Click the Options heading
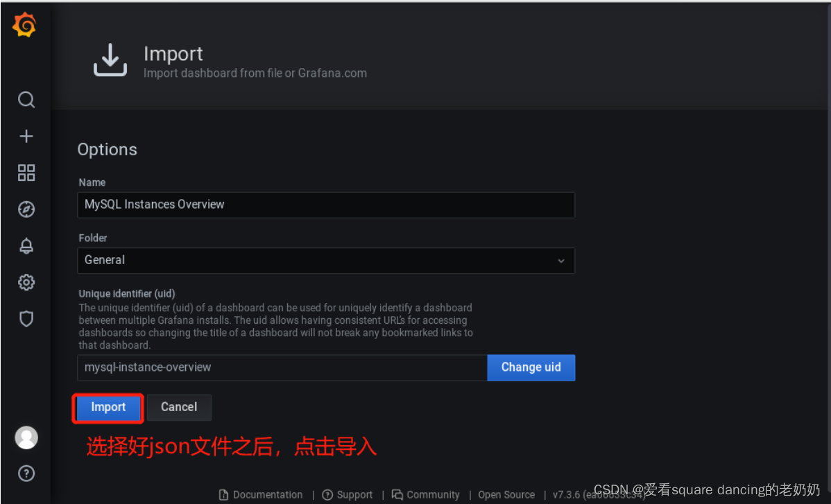Viewport: 831px width, 504px height. click(x=107, y=150)
